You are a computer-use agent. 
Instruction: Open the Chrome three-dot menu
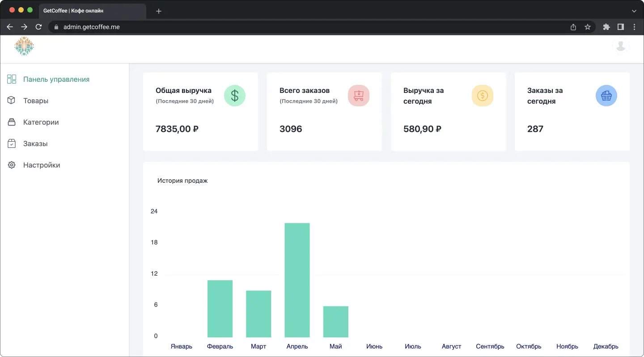(x=635, y=27)
